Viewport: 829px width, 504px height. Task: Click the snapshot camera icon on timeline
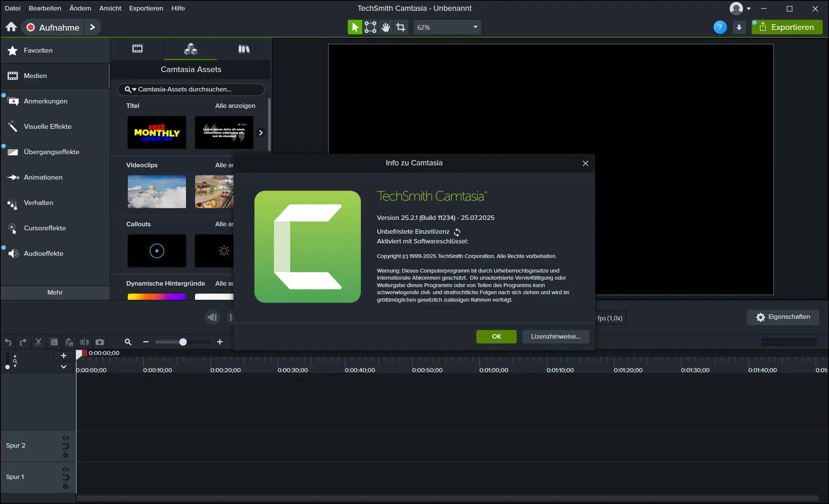tap(100, 342)
